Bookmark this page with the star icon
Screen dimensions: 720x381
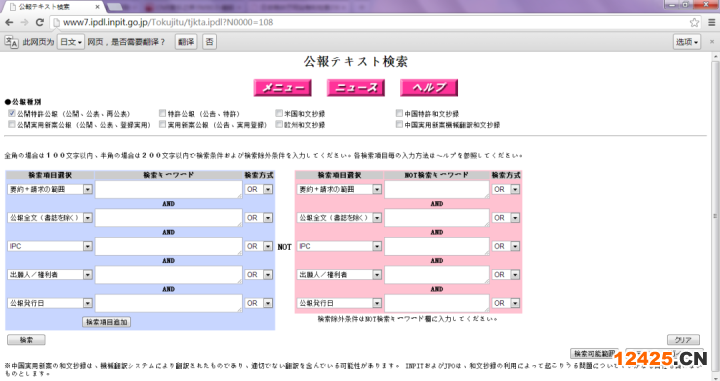click(x=694, y=22)
